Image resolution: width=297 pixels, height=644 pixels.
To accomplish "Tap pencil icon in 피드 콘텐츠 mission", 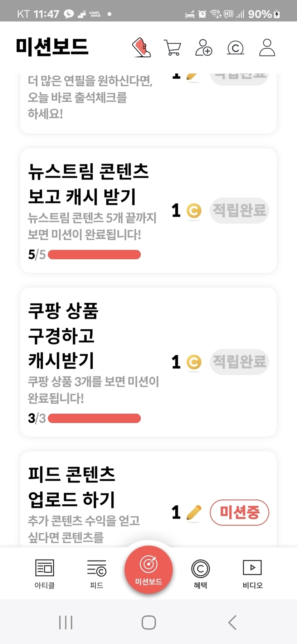I will click(194, 513).
